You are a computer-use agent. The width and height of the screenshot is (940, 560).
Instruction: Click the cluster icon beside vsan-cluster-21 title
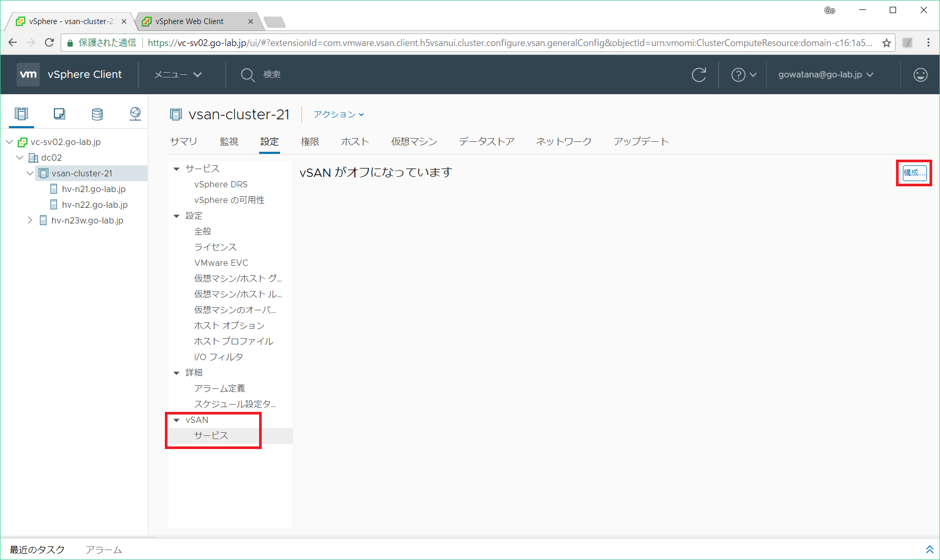[176, 115]
